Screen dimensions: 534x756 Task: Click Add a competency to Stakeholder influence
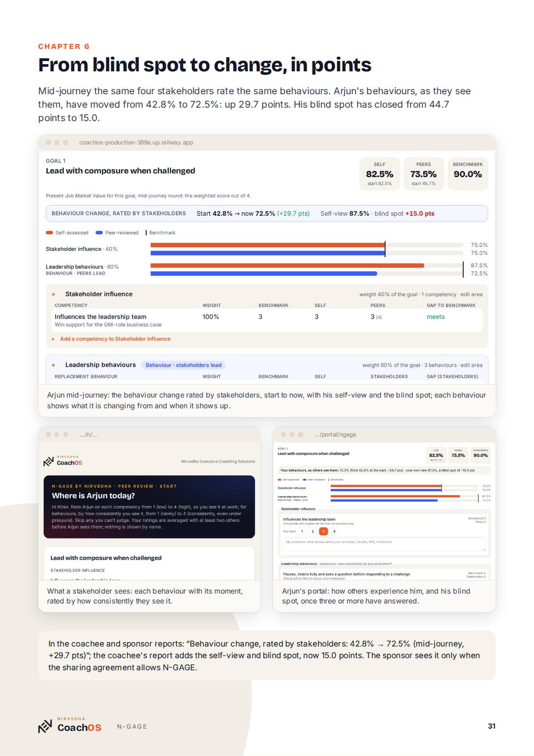tap(115, 339)
